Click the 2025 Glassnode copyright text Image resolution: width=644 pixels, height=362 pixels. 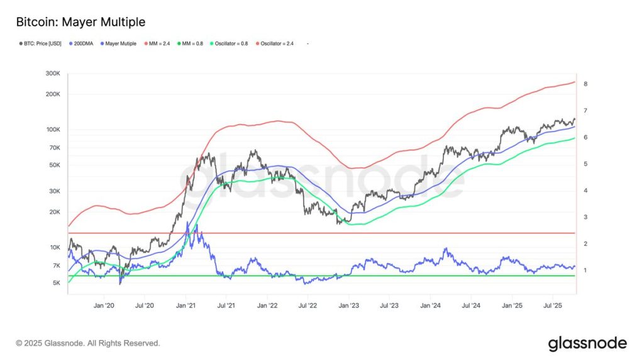(x=88, y=344)
